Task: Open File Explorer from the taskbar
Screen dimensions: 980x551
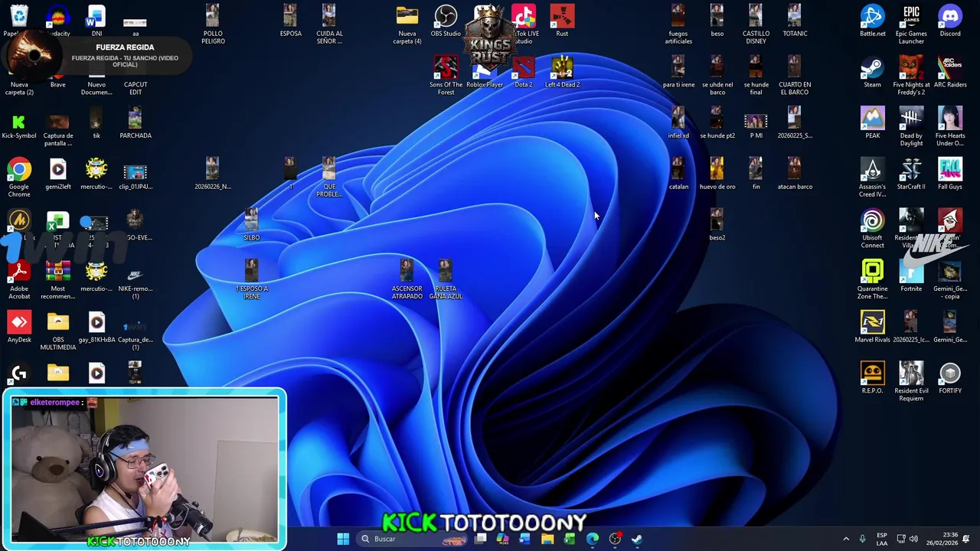Action: [x=547, y=539]
